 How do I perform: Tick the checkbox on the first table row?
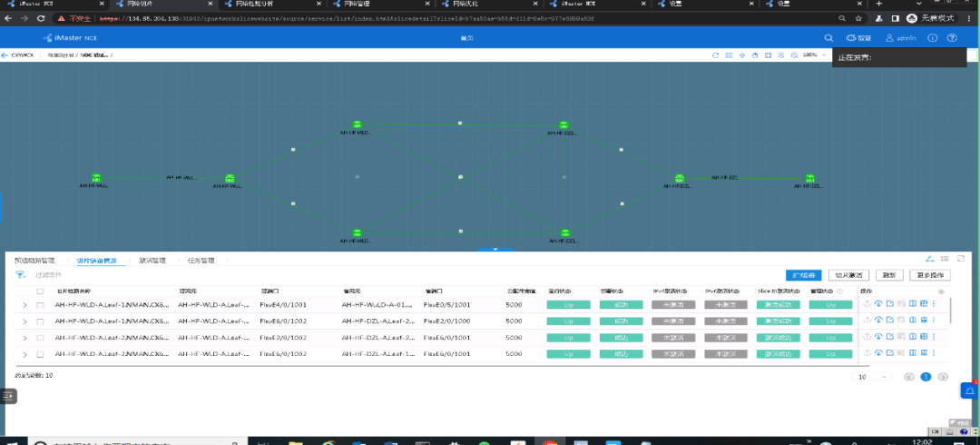click(x=40, y=306)
